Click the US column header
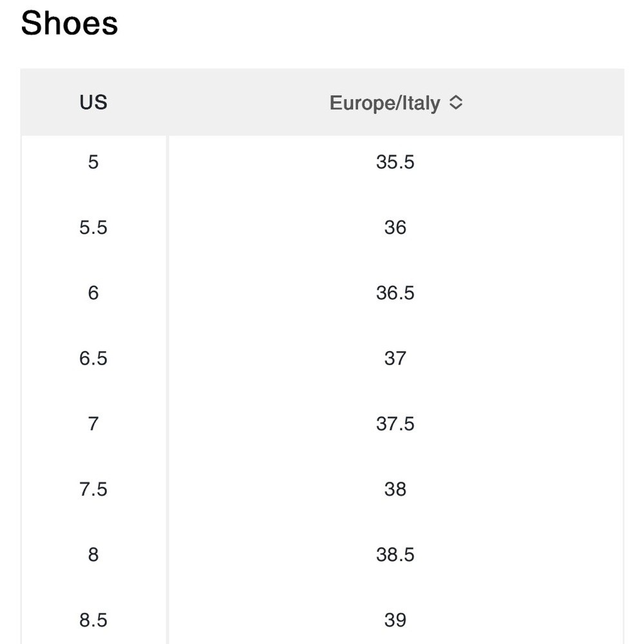 coord(93,102)
